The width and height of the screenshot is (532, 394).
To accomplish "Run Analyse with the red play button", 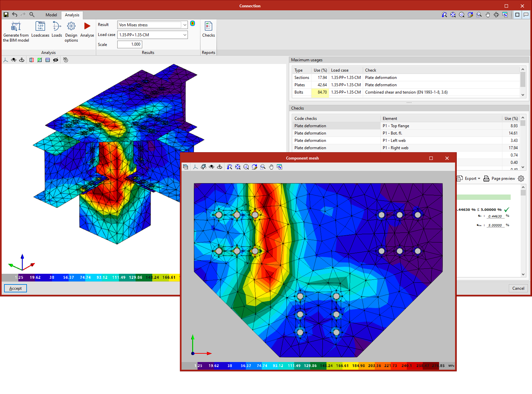I will [87, 26].
